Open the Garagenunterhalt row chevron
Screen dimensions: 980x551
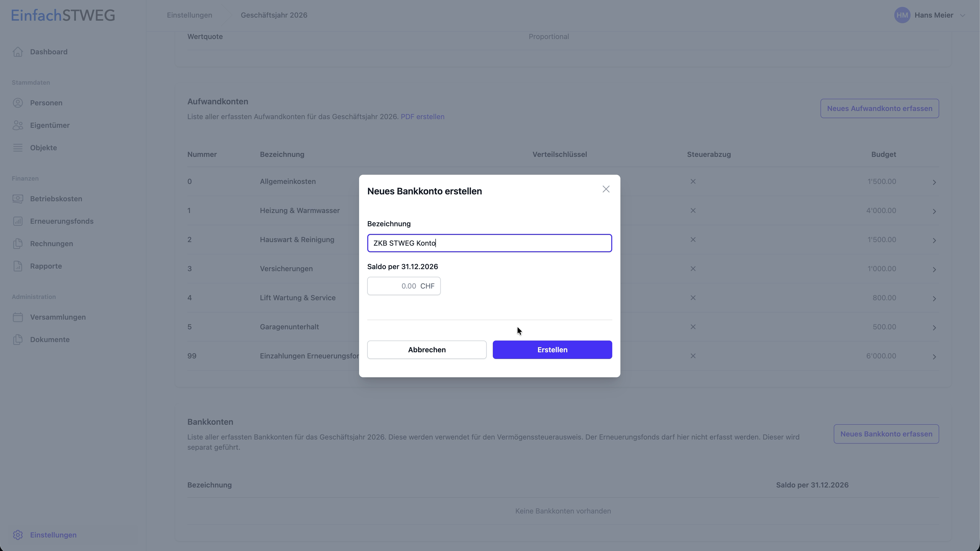tap(934, 327)
